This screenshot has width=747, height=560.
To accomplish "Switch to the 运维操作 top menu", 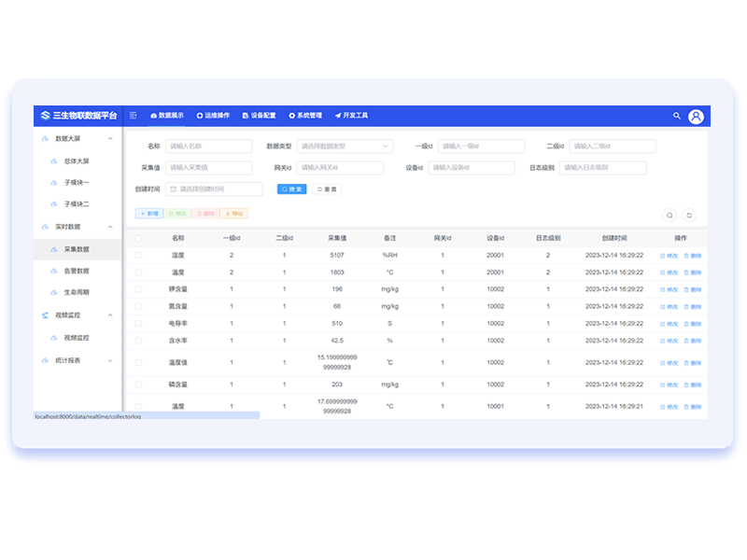I will (213, 116).
